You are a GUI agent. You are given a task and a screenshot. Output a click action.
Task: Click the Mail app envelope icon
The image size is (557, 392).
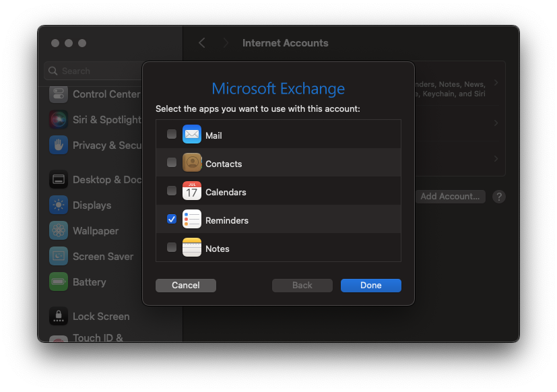coord(192,134)
